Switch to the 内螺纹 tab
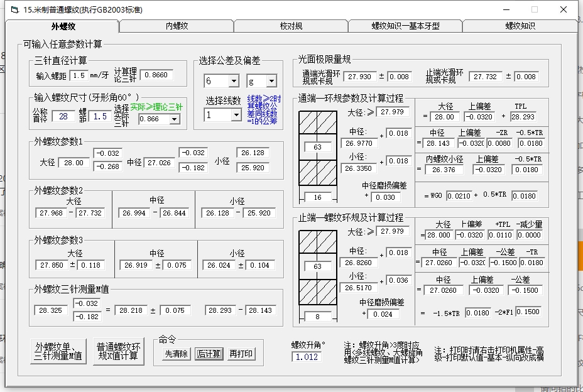Viewport: 583px width, 392px height. [177, 26]
